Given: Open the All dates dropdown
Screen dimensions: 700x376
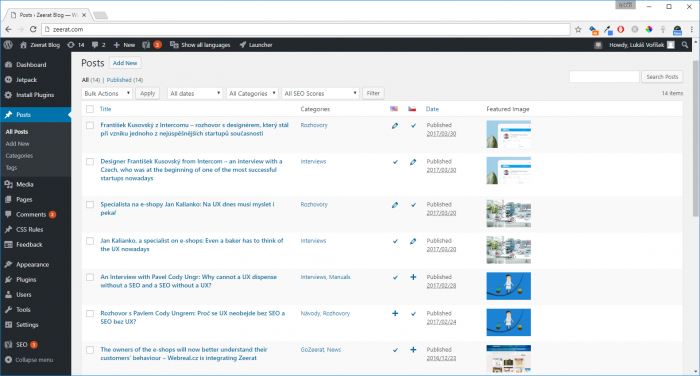Looking at the screenshot, I should (195, 93).
